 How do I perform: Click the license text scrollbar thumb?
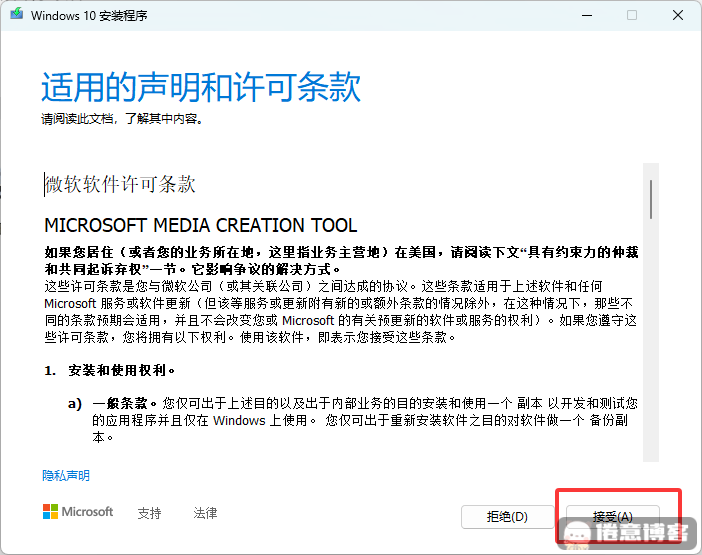pyautogui.click(x=651, y=198)
